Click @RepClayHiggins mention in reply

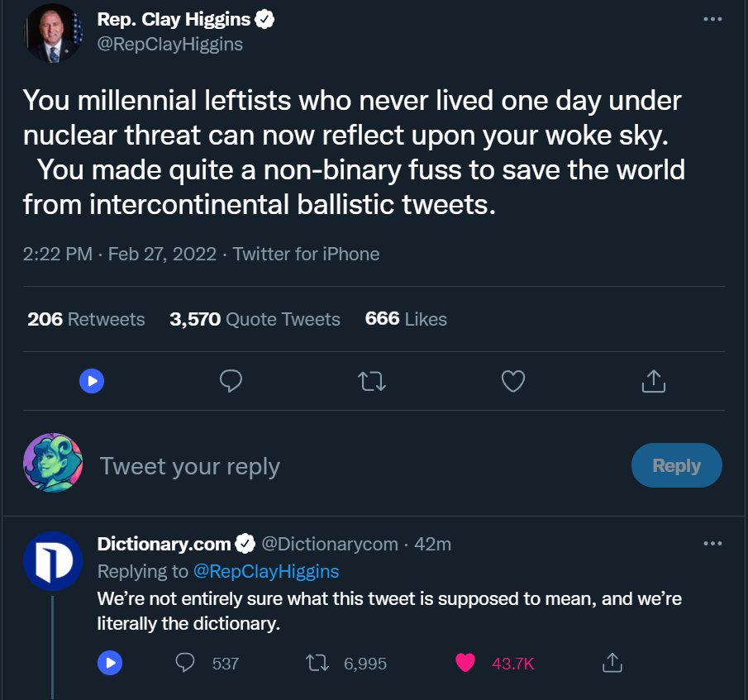(265, 571)
